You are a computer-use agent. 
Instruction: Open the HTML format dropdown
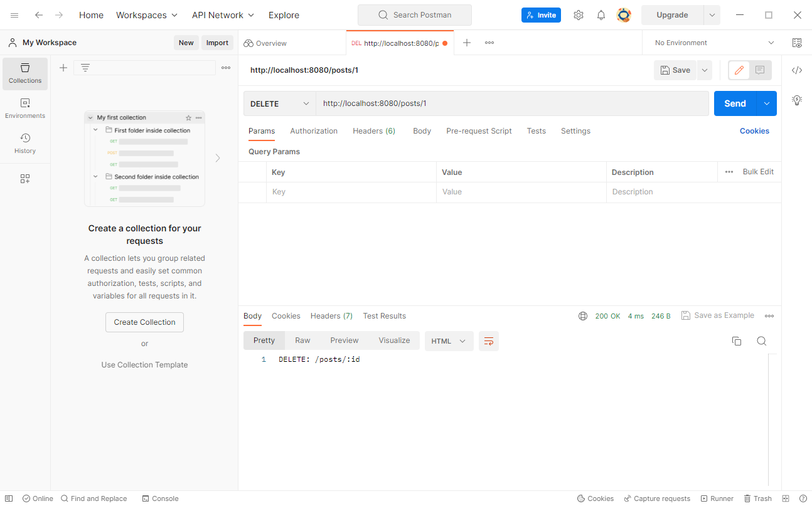(x=449, y=341)
